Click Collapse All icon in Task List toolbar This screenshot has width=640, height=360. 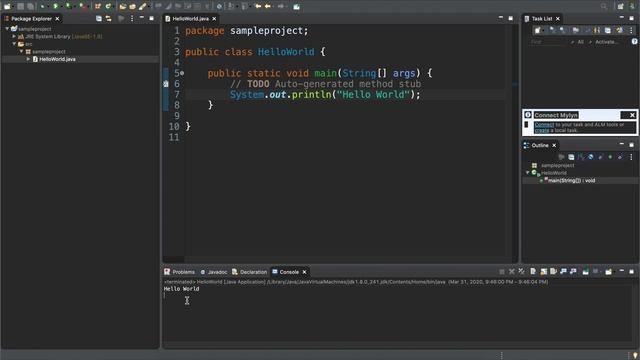pyautogui.click(x=608, y=31)
